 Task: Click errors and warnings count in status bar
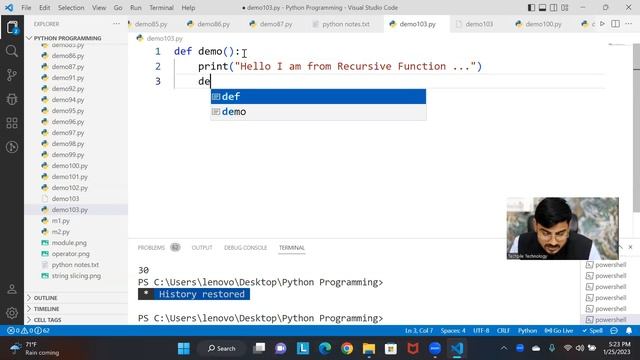[x=29, y=331]
